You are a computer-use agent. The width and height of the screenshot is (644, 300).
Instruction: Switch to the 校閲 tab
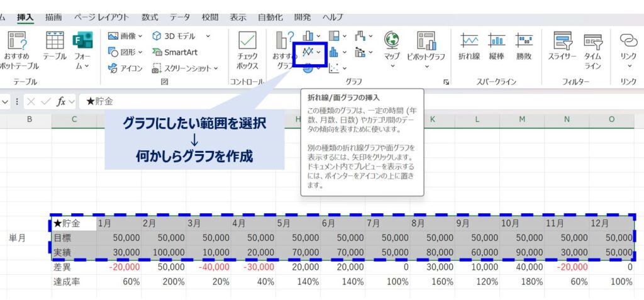[210, 17]
